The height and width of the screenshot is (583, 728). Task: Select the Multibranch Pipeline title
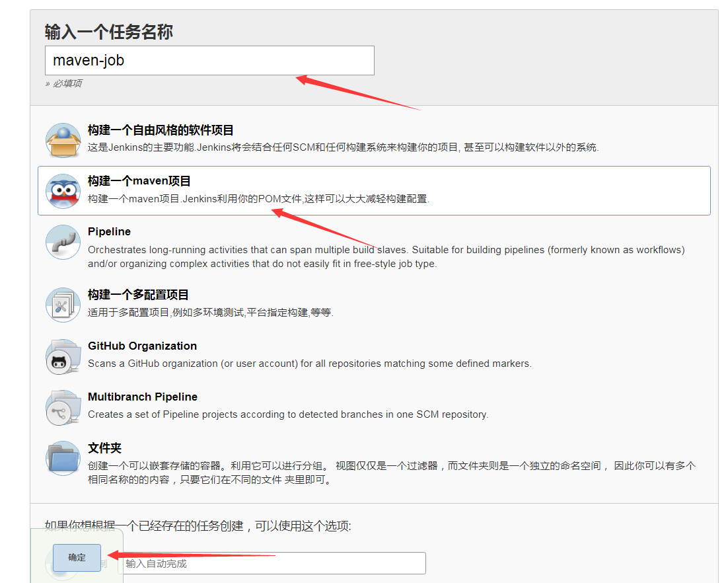coord(143,397)
